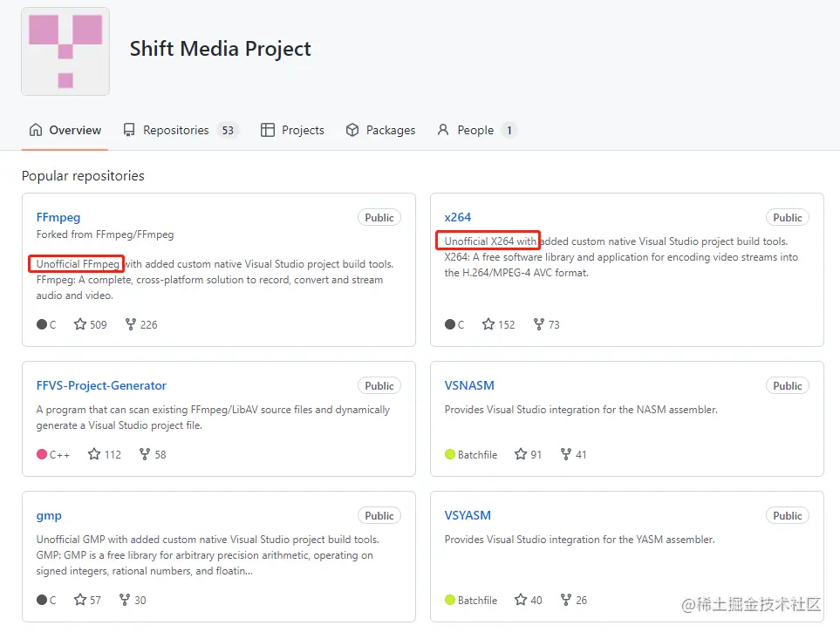Click the People person icon

click(443, 130)
